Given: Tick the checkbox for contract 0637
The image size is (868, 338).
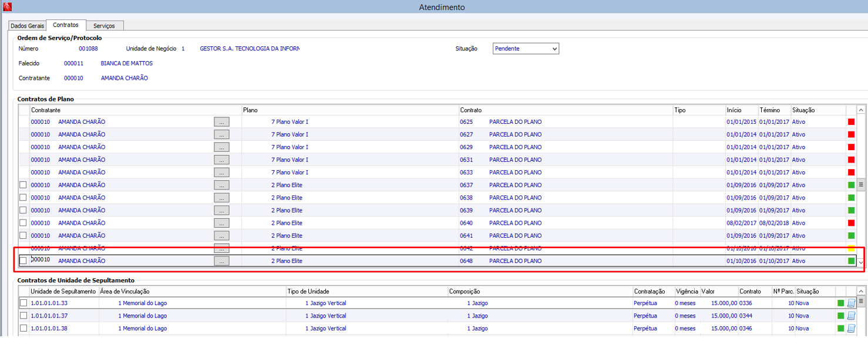Looking at the screenshot, I should pos(23,185).
